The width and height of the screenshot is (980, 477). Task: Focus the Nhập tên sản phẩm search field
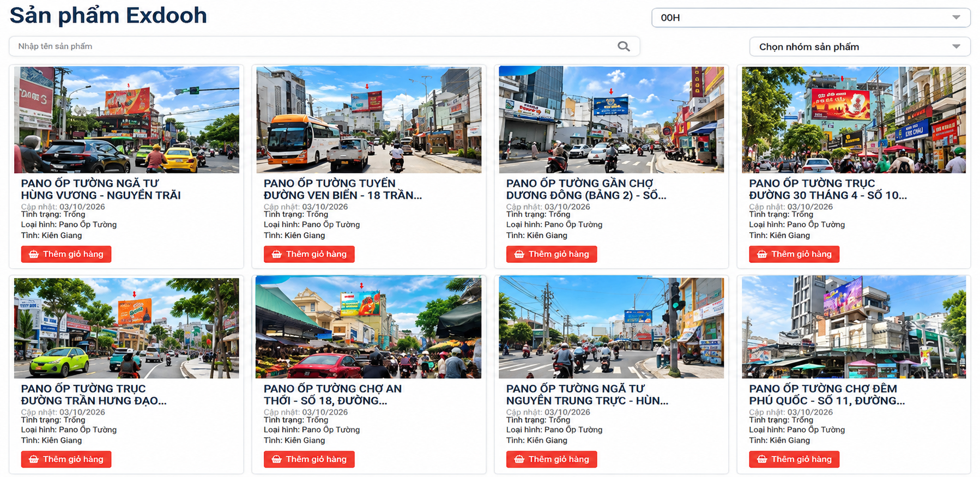[324, 46]
